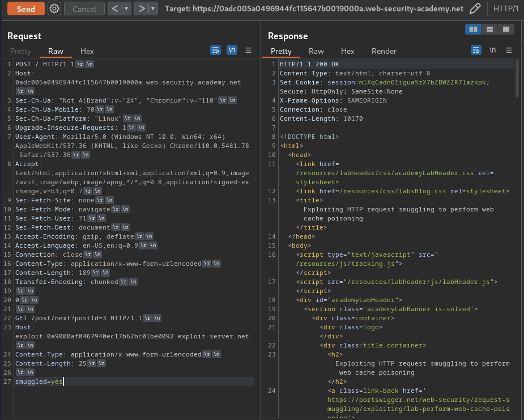Viewport: 524px width, 420px height.
Task: Select side-by-side split layout icon
Action: point(473,29)
